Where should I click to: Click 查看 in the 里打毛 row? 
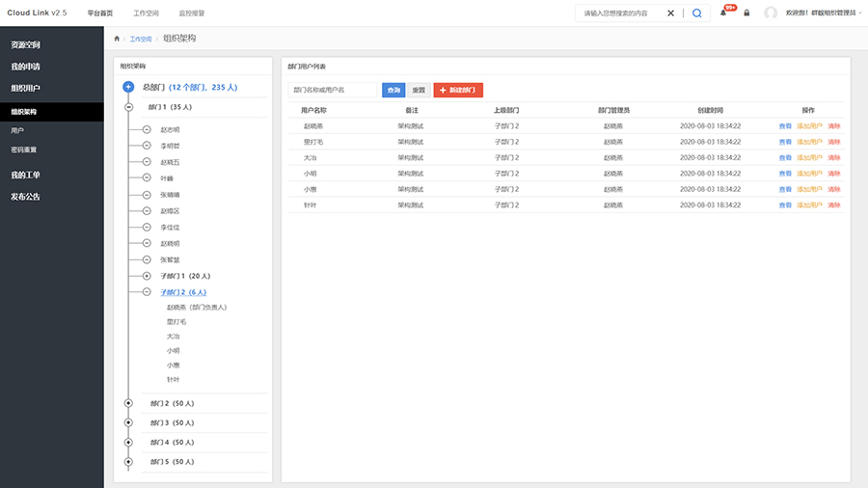click(785, 142)
